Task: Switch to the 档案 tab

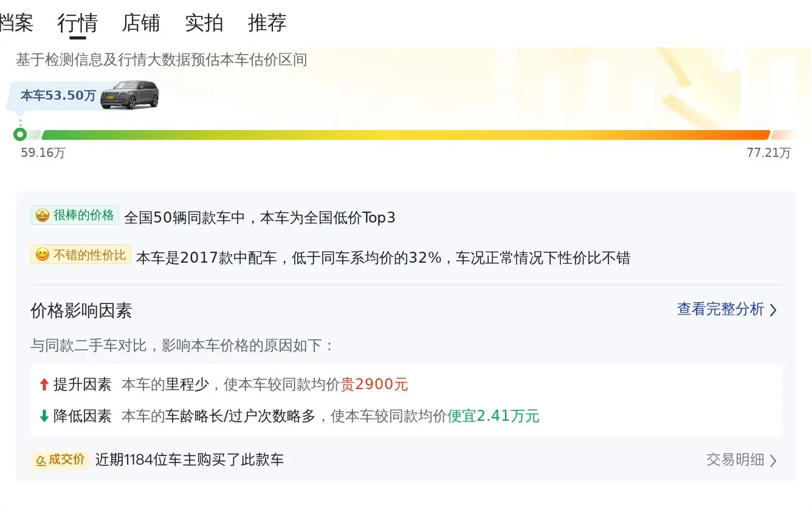Action: [x=16, y=23]
